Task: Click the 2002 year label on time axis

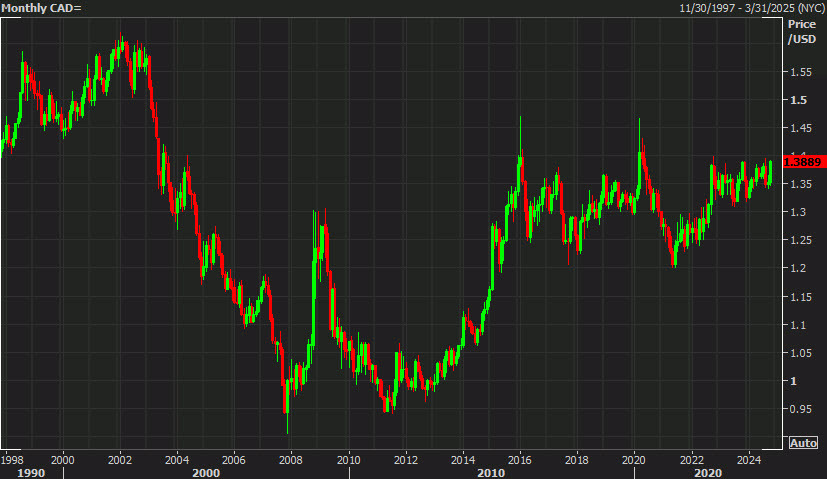Action: [120, 460]
